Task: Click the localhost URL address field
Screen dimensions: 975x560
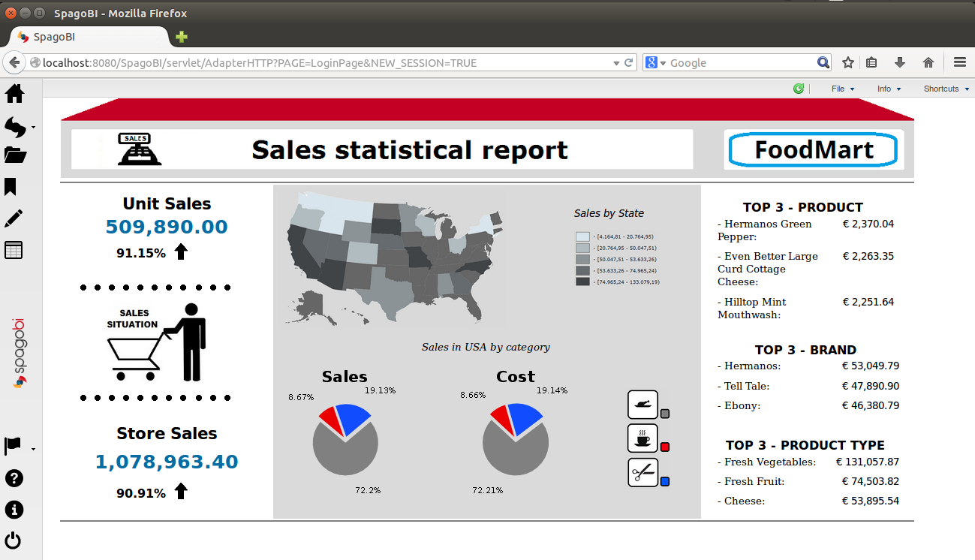Action: click(323, 63)
